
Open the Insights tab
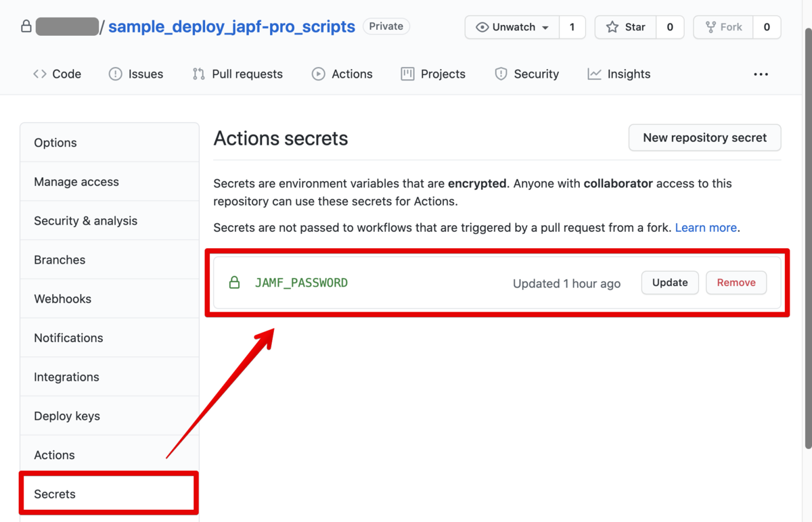[x=619, y=74]
